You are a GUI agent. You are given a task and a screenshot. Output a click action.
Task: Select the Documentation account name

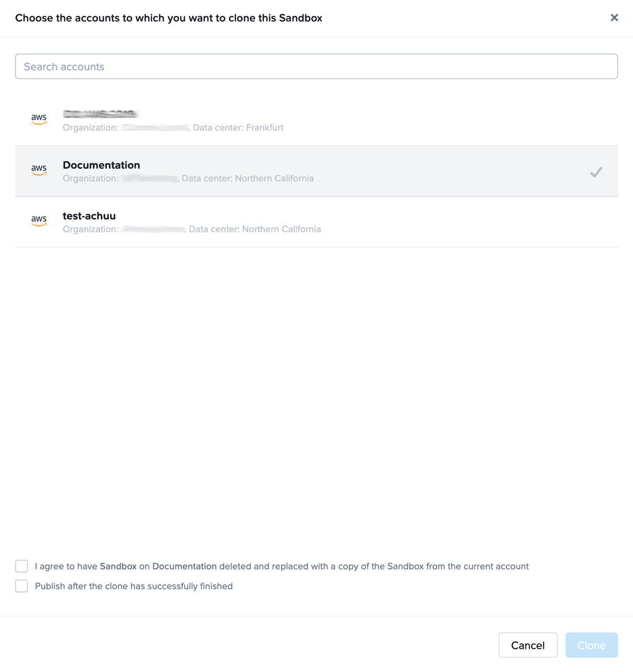click(101, 165)
